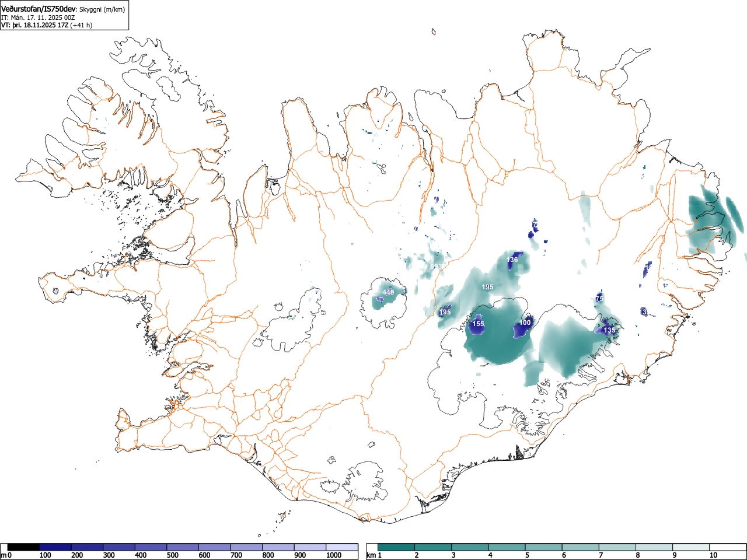Image resolution: width=747 pixels, height=560 pixels.
Task: Click the 'km' unit label of the teal legend
Action: (371, 555)
